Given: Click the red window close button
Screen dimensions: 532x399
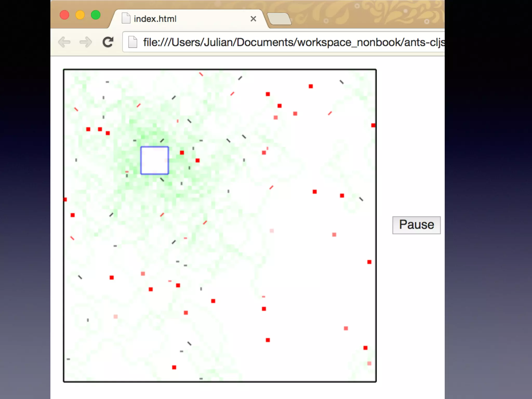Looking at the screenshot, I should pos(64,15).
